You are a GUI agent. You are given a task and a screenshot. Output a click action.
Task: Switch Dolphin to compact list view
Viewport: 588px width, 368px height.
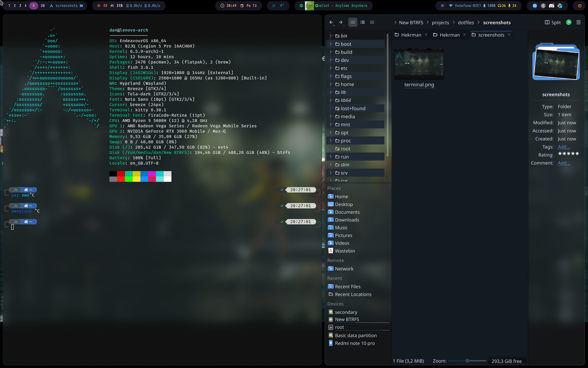pos(362,22)
